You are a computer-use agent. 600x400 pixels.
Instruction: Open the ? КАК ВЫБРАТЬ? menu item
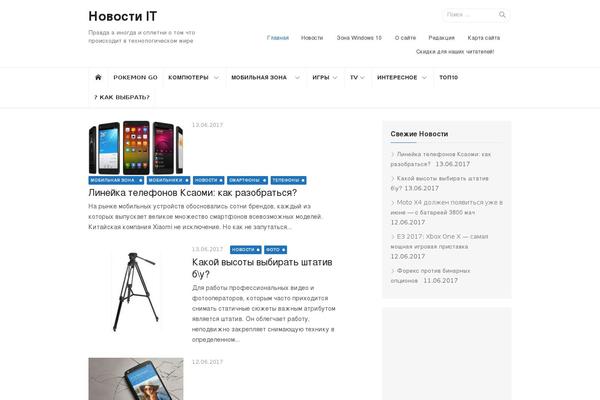(x=122, y=97)
